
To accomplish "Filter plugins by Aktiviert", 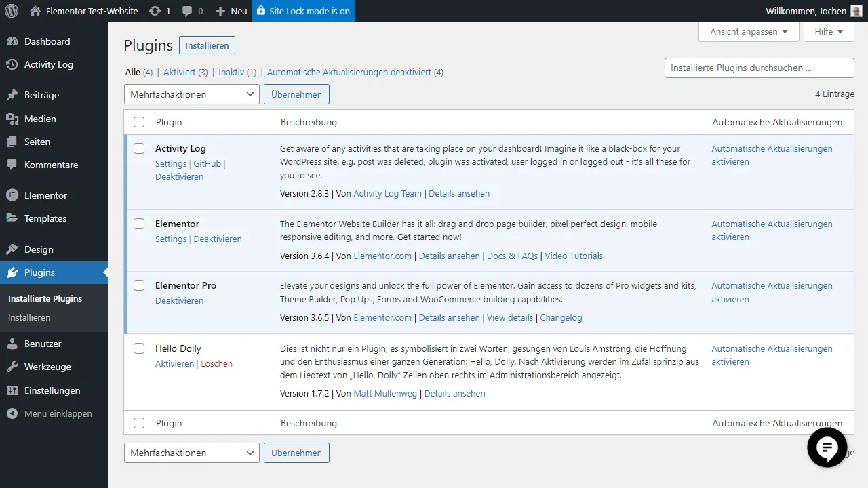I will 180,72.
